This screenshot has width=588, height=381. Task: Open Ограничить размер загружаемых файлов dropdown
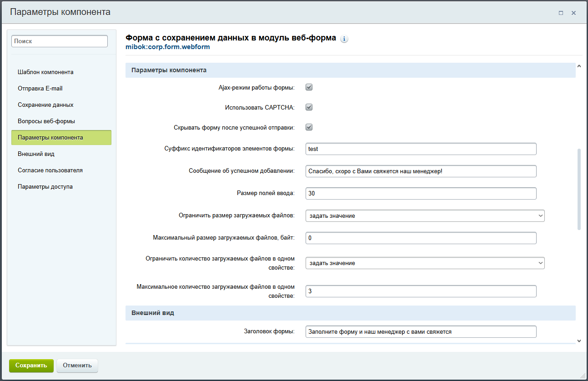[x=425, y=216]
